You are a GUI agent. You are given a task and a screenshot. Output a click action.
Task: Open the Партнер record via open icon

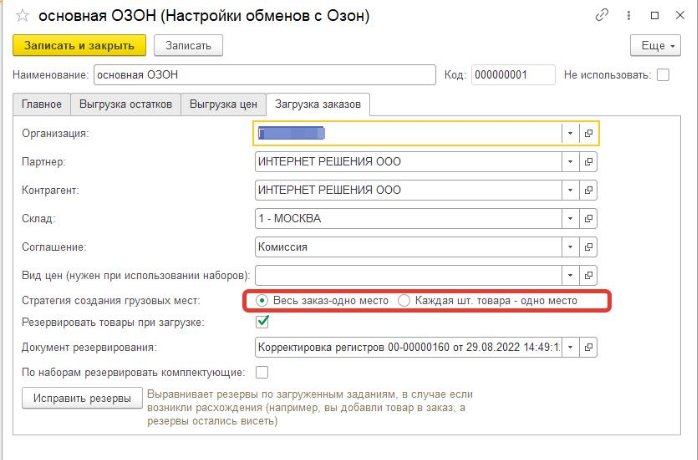[x=589, y=161]
